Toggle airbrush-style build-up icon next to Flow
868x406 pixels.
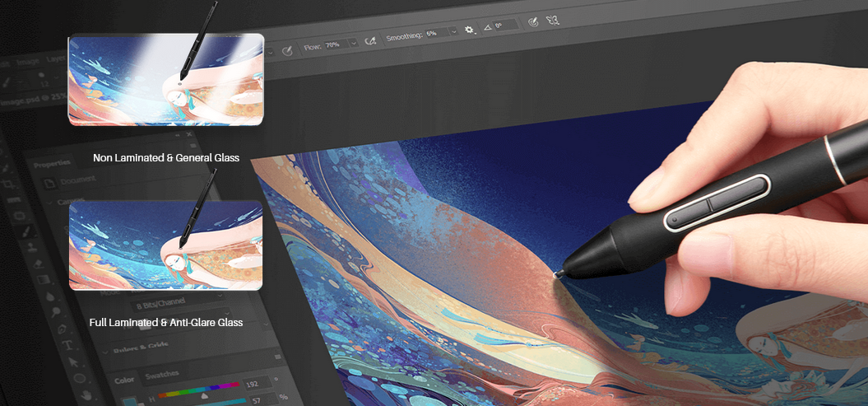coord(370,40)
